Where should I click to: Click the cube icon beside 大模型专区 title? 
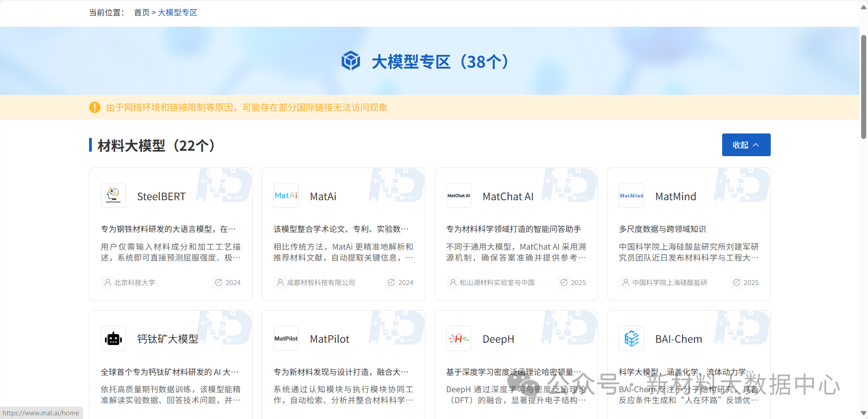tap(351, 61)
